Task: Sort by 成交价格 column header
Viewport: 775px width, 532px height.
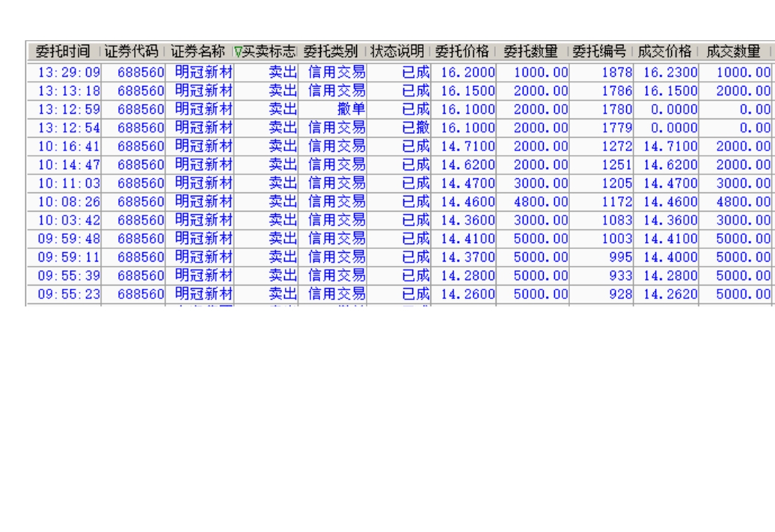Action: click(x=665, y=51)
